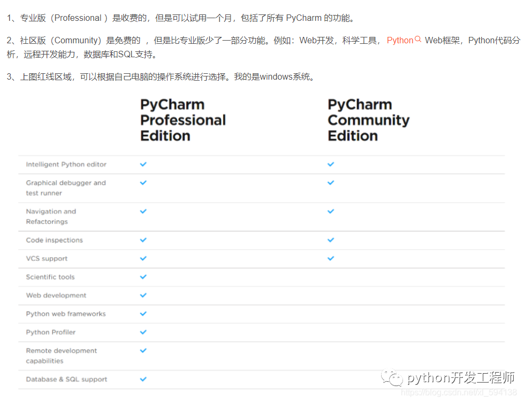The height and width of the screenshot is (402, 532).
Task: Click Professional checkmark for Code inspections
Action: click(143, 239)
